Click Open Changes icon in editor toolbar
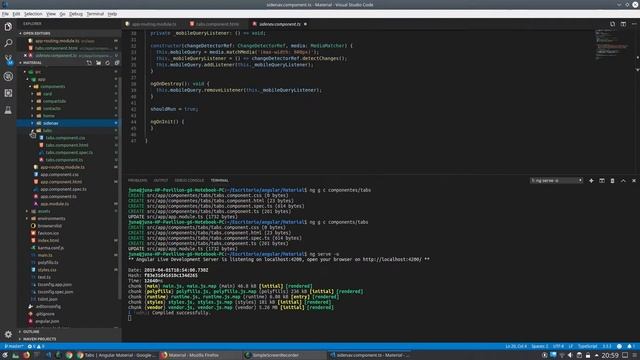640x360 pixels. [612, 24]
